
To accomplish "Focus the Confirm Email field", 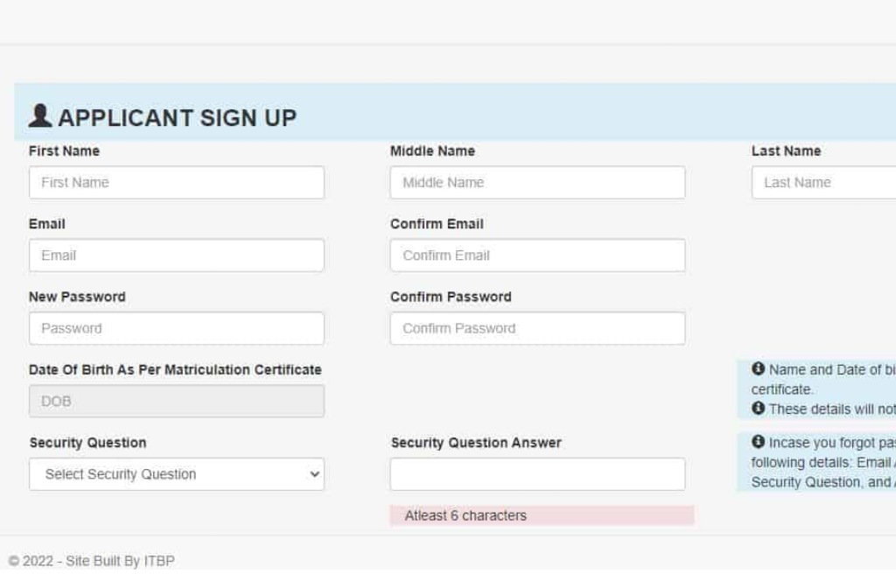I will pos(537,255).
